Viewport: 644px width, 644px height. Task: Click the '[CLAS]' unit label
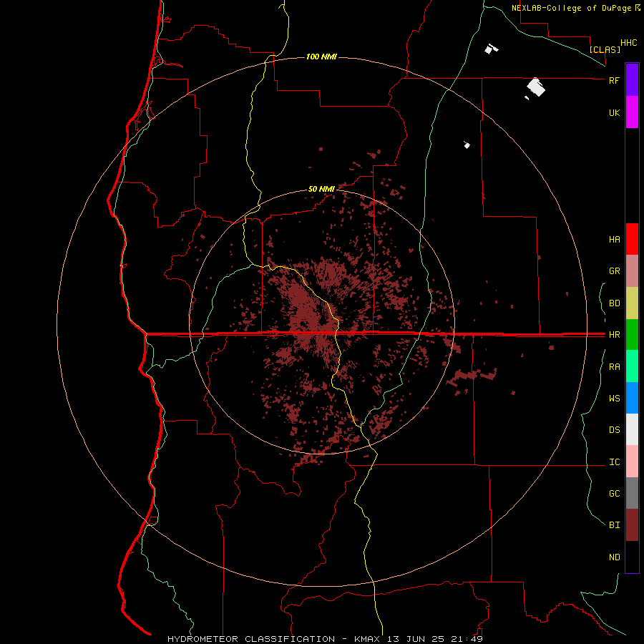click(x=605, y=49)
